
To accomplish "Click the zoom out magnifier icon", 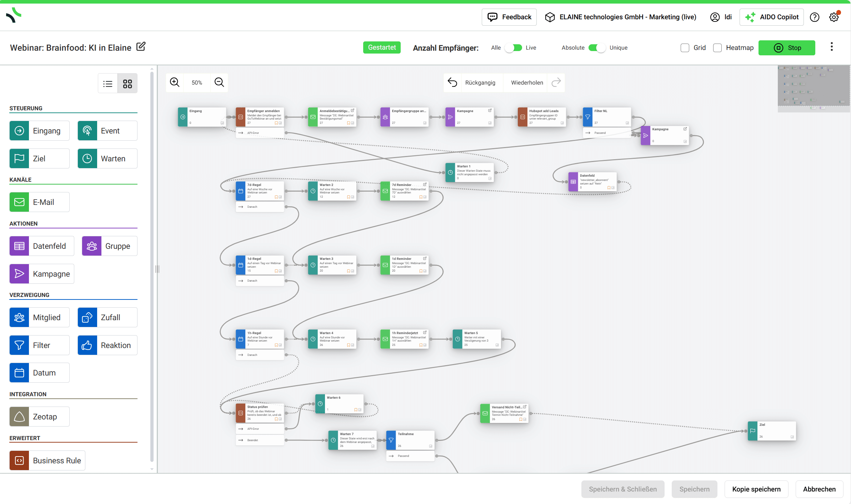I will (219, 82).
